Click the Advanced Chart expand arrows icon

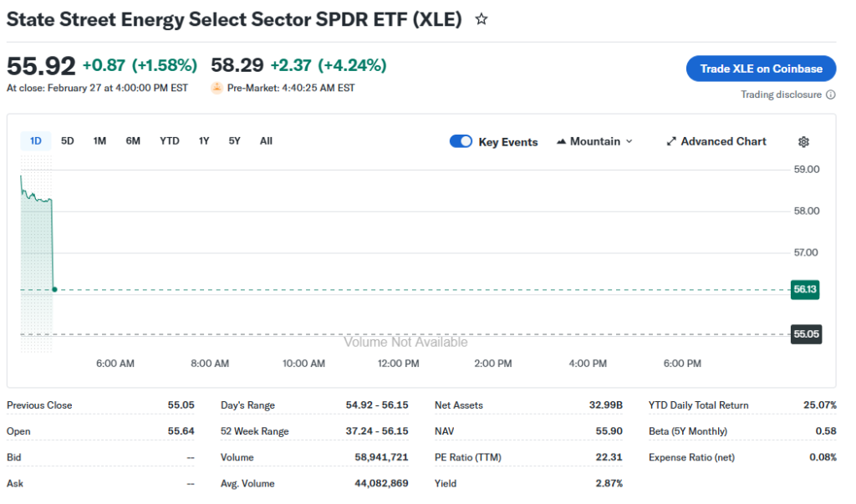click(x=670, y=142)
